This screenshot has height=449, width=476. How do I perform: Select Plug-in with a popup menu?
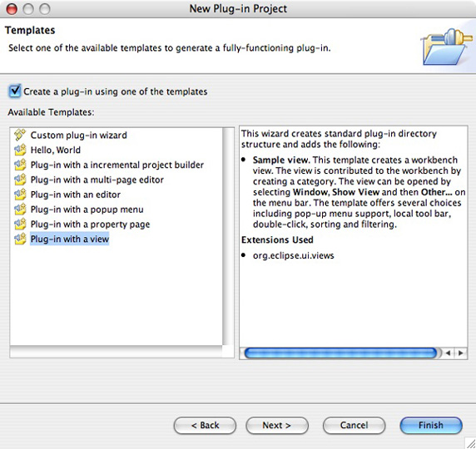click(x=87, y=210)
